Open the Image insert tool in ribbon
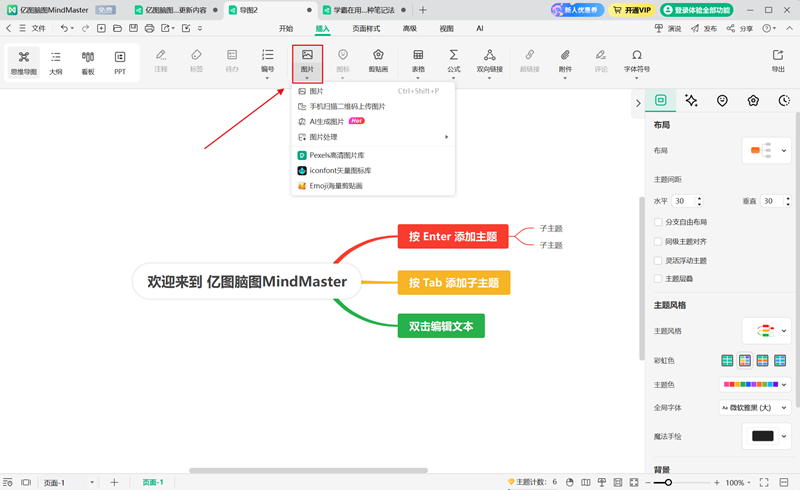Viewport: 800px width, 490px height. (307, 63)
